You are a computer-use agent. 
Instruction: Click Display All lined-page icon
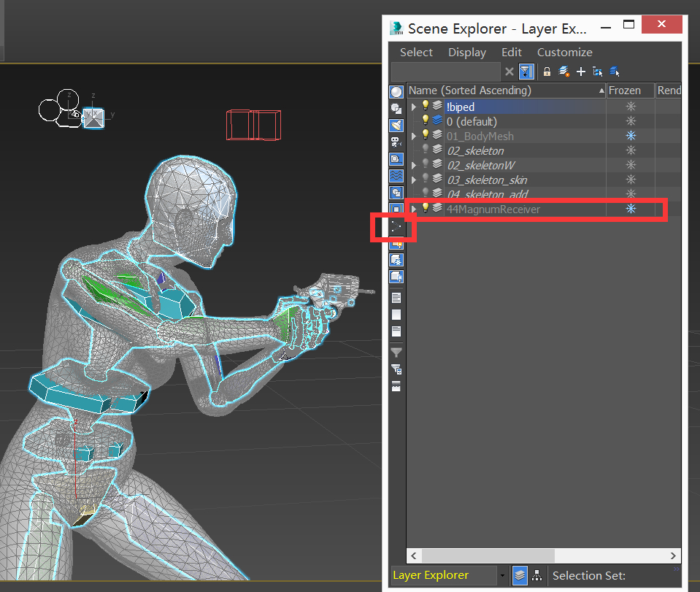pos(396,298)
